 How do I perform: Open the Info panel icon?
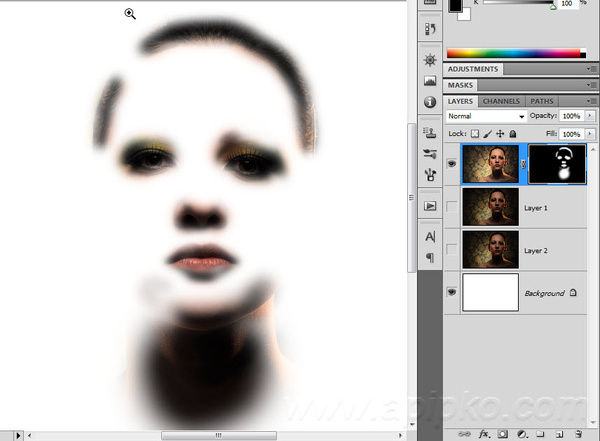[x=430, y=102]
